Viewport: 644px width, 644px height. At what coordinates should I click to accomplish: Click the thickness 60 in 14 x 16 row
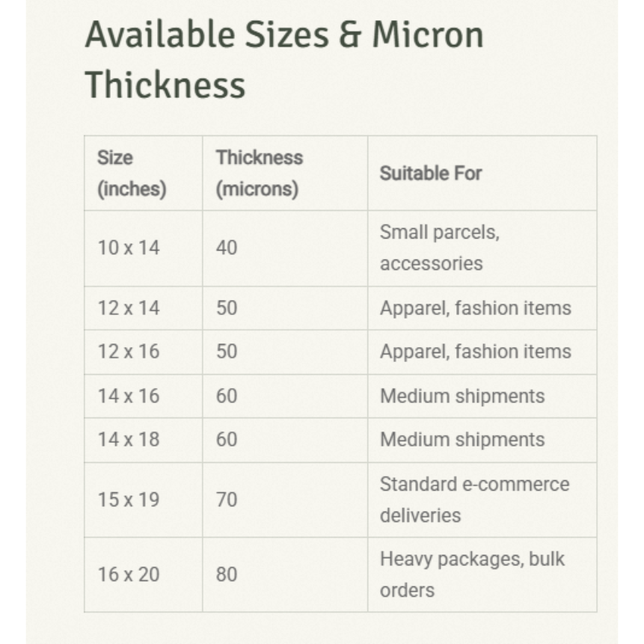pyautogui.click(x=227, y=396)
